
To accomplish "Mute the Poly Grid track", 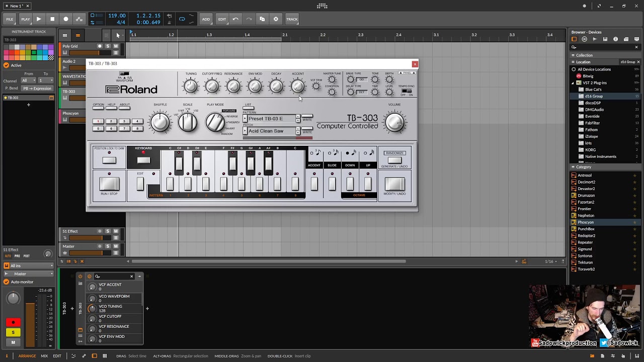I will tap(115, 46).
